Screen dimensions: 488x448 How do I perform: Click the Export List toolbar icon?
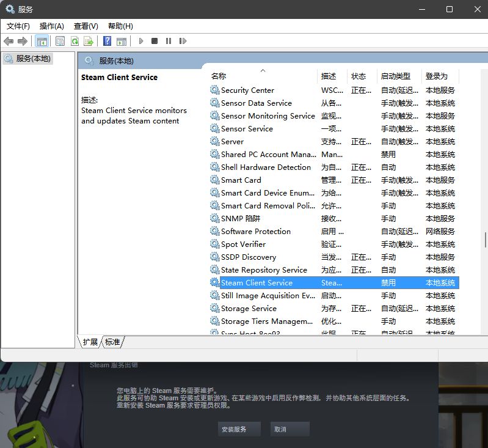89,41
